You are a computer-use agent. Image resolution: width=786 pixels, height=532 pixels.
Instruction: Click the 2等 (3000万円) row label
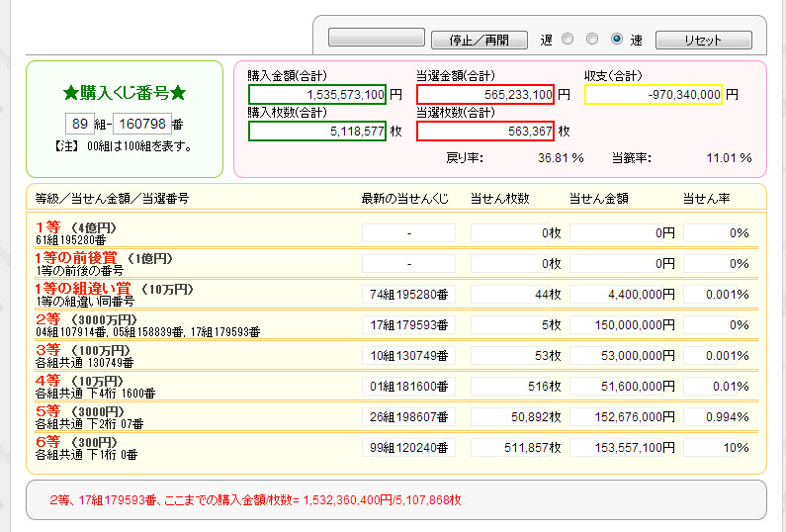86,318
